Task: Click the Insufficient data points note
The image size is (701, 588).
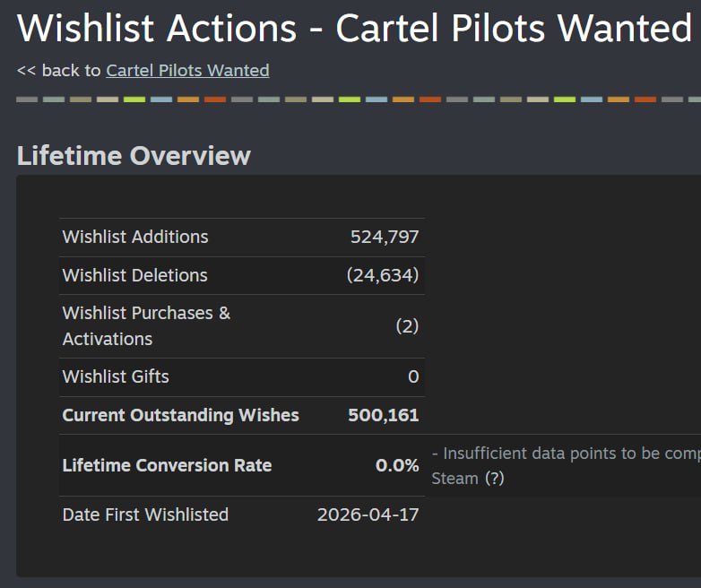Action: tap(566, 466)
